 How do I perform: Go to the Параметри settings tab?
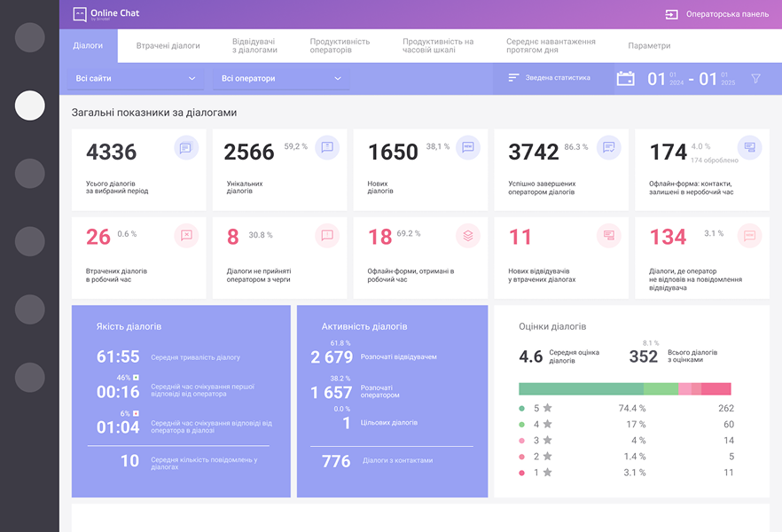pyautogui.click(x=649, y=45)
